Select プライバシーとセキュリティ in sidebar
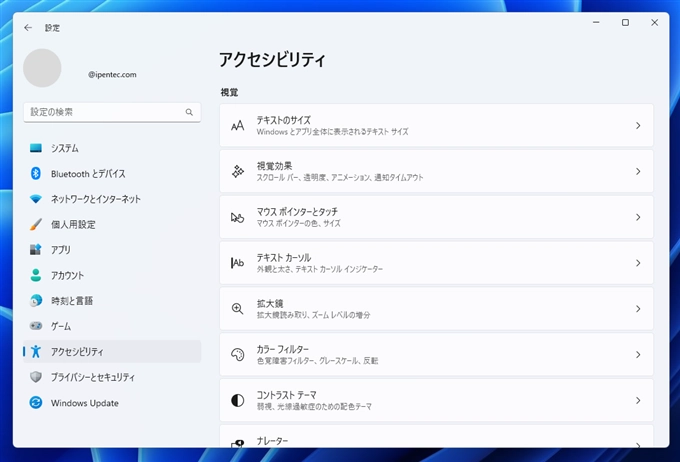Screen dimensions: 680x462 tap(112, 377)
